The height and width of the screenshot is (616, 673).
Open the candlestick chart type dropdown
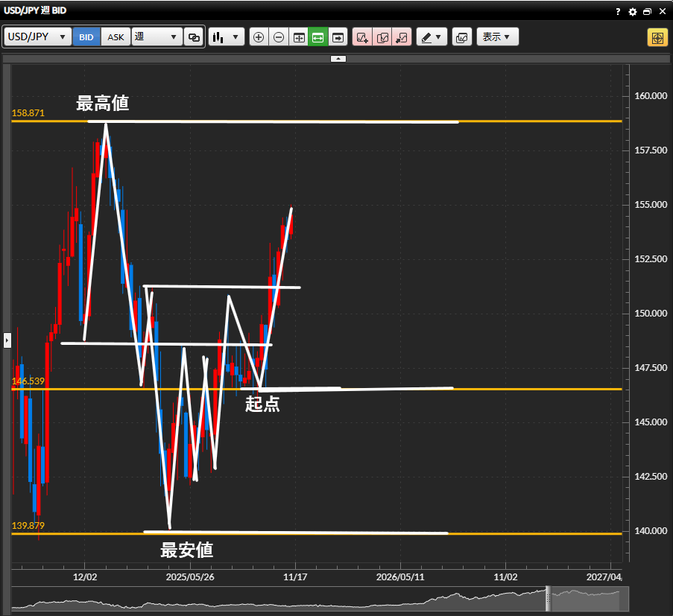pyautogui.click(x=227, y=37)
